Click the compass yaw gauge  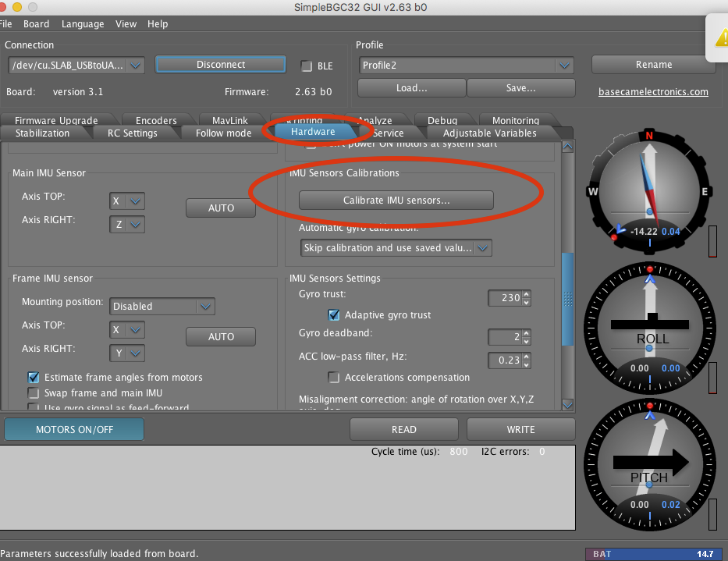(649, 191)
